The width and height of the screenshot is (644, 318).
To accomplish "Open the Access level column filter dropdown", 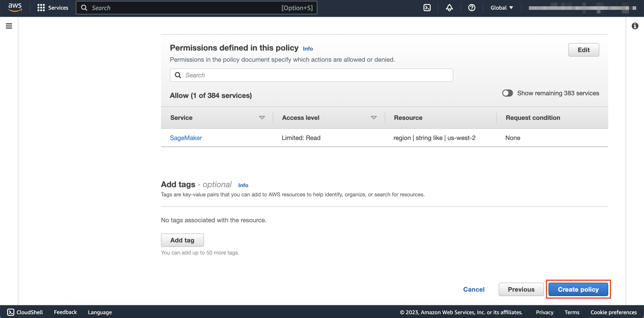I will tap(373, 117).
